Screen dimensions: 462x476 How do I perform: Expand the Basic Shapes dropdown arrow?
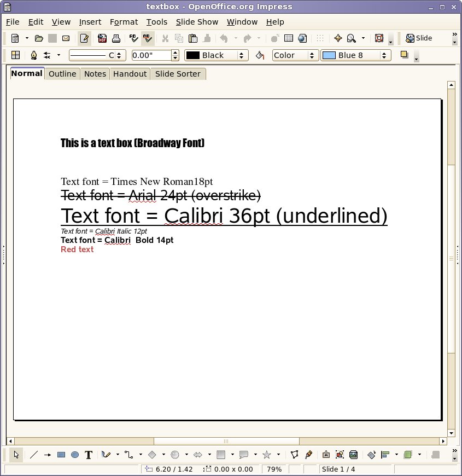(163, 455)
